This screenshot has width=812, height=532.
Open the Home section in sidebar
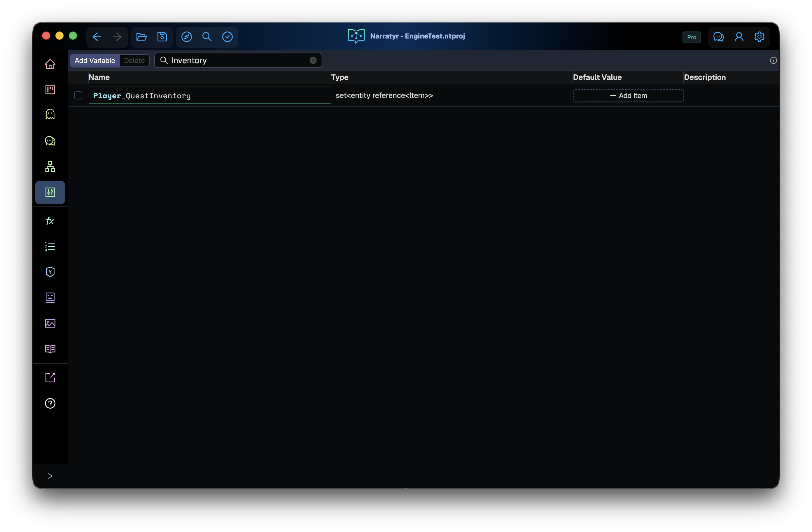point(50,64)
